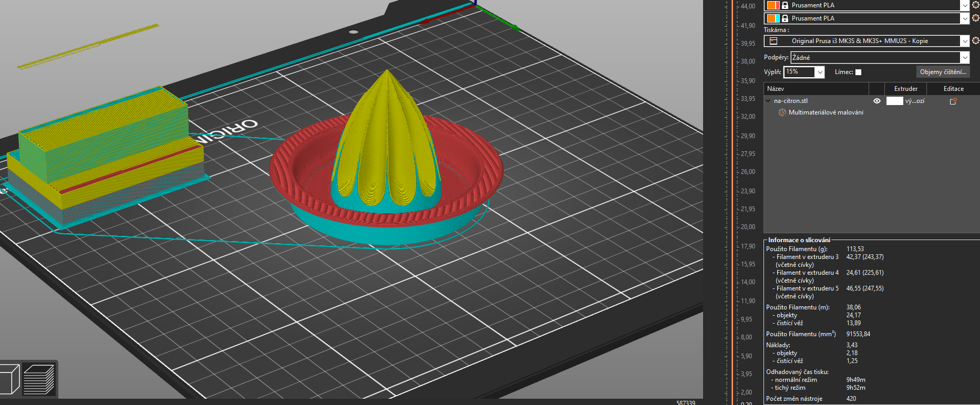Click the total cost value 3,43
The image size is (980, 405).
(852, 345)
